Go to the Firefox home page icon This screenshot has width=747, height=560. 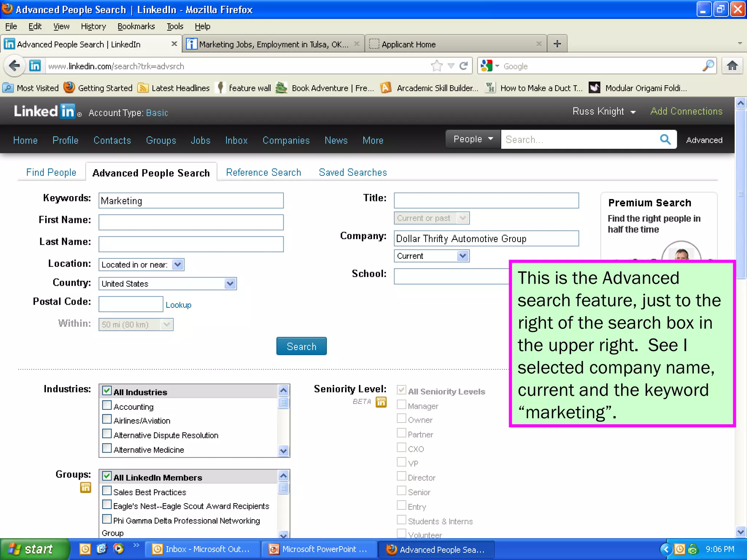[732, 66]
